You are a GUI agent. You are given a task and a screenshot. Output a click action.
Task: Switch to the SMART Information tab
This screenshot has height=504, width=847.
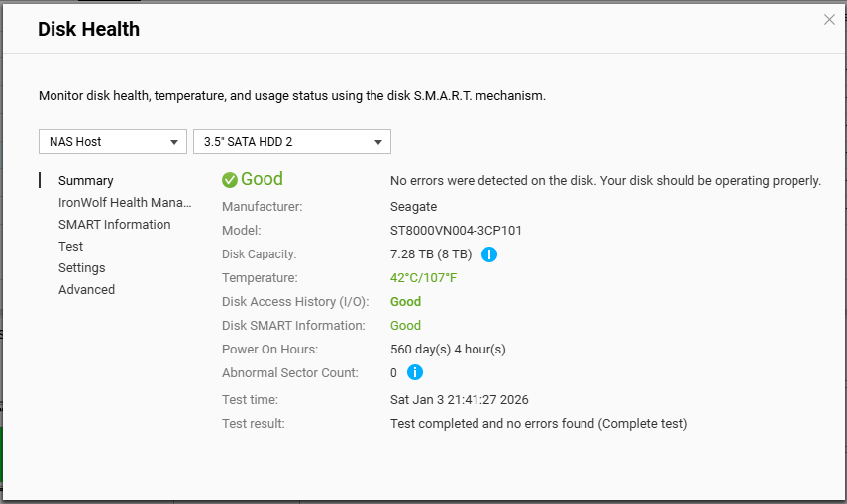click(x=114, y=225)
